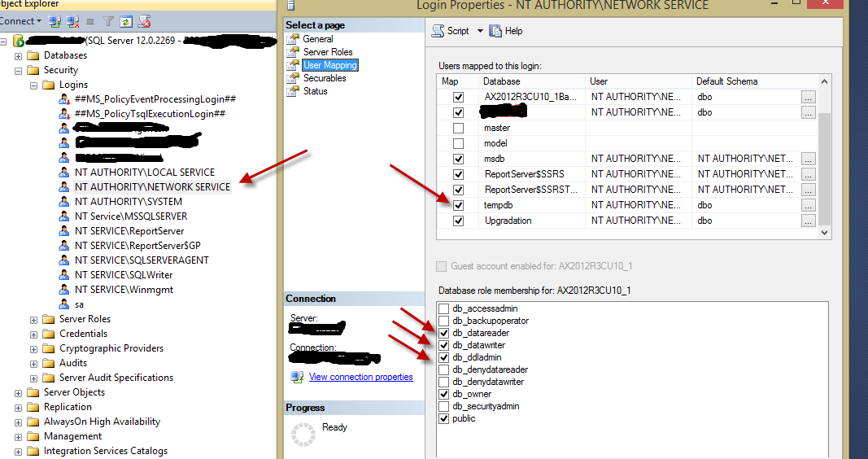Screen dimensions: 868x459
Task: Enable db_accessadmin role
Action: tap(443, 308)
